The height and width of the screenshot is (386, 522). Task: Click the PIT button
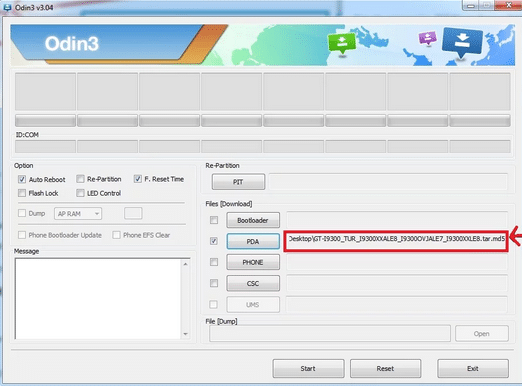(238, 182)
